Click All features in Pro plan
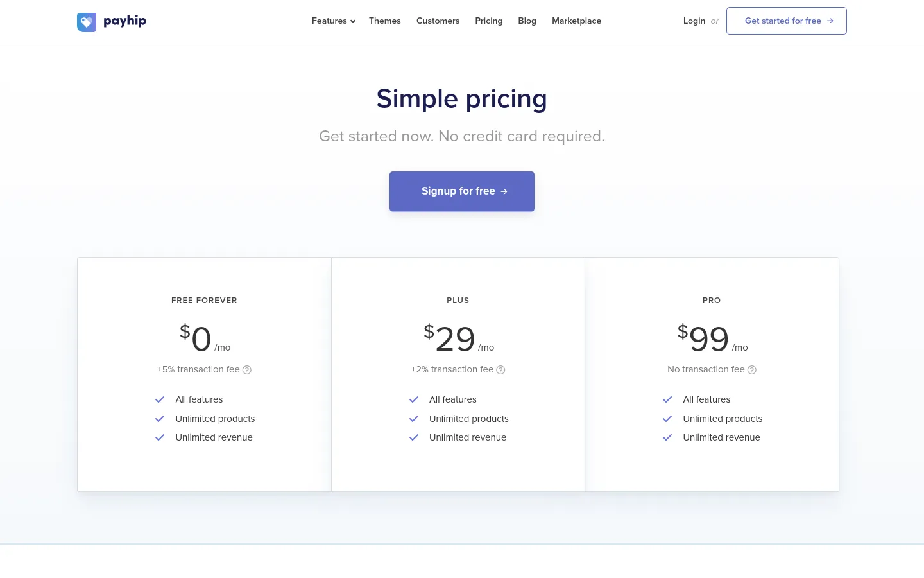The width and height of the screenshot is (924, 578). tap(706, 399)
